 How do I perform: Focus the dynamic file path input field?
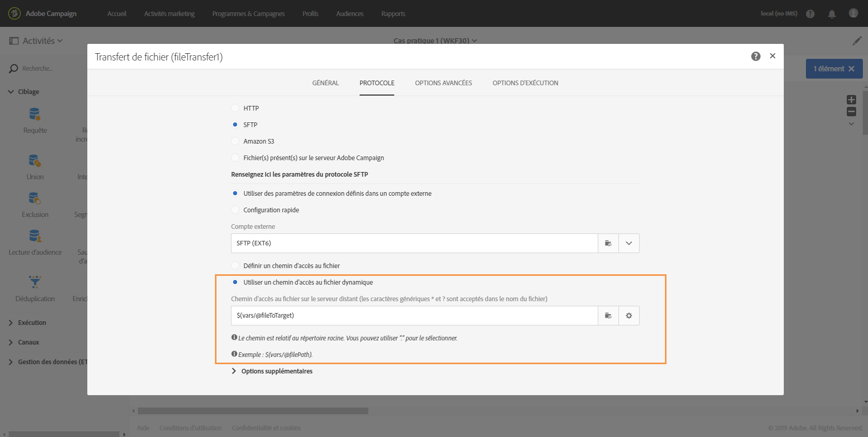coord(414,316)
